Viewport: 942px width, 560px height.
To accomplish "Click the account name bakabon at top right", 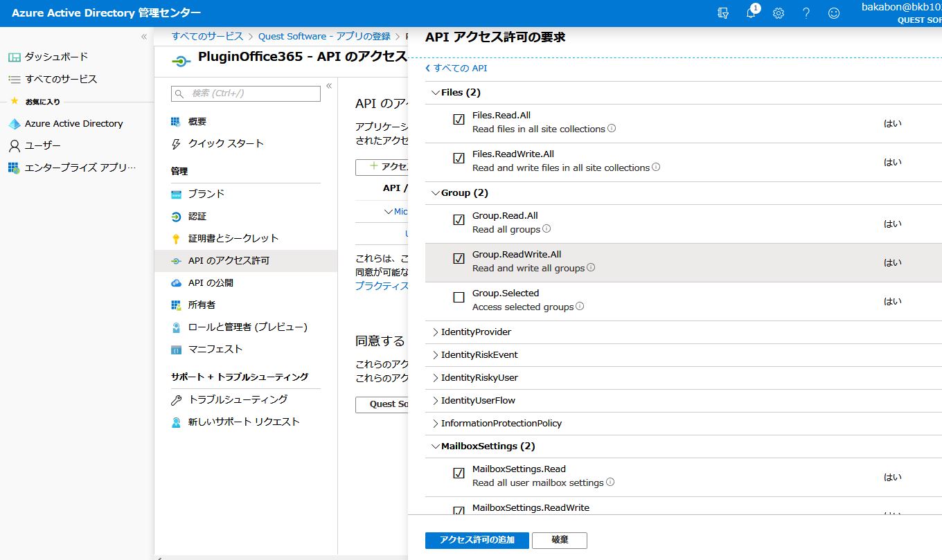I will (902, 7).
